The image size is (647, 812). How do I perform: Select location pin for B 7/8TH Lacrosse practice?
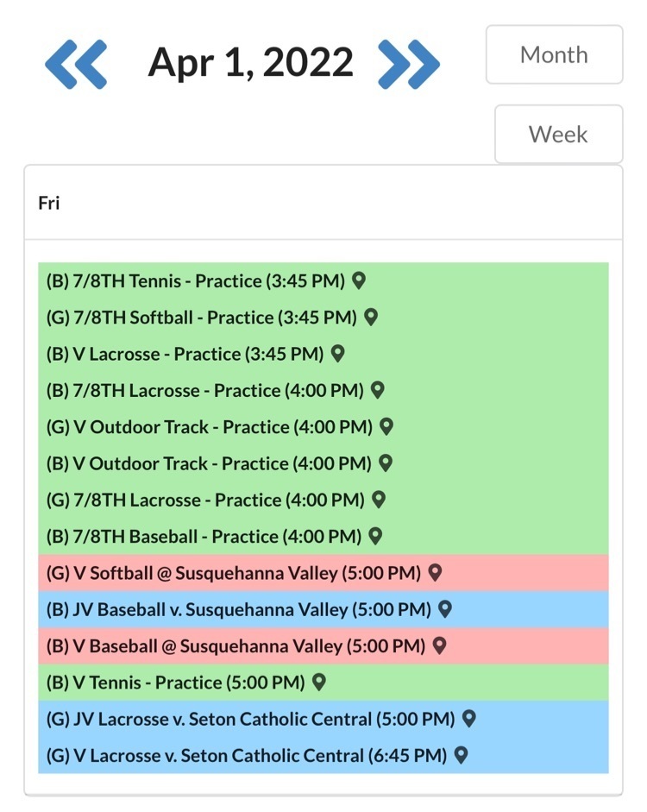click(x=377, y=390)
